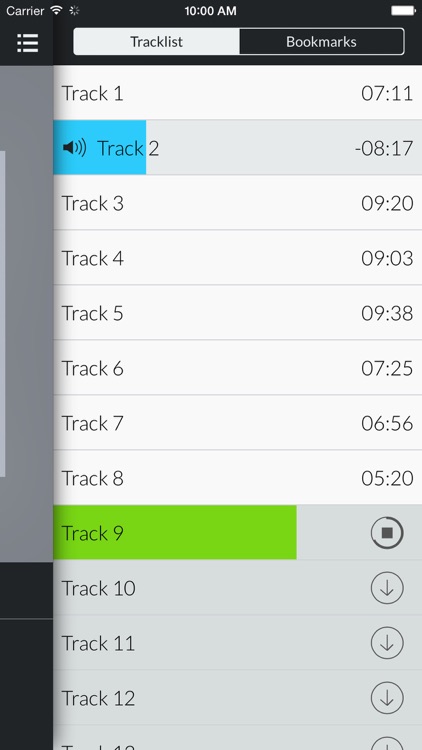Select Track 8 lasting 05:20
The width and height of the screenshot is (422, 750).
pyautogui.click(x=237, y=478)
